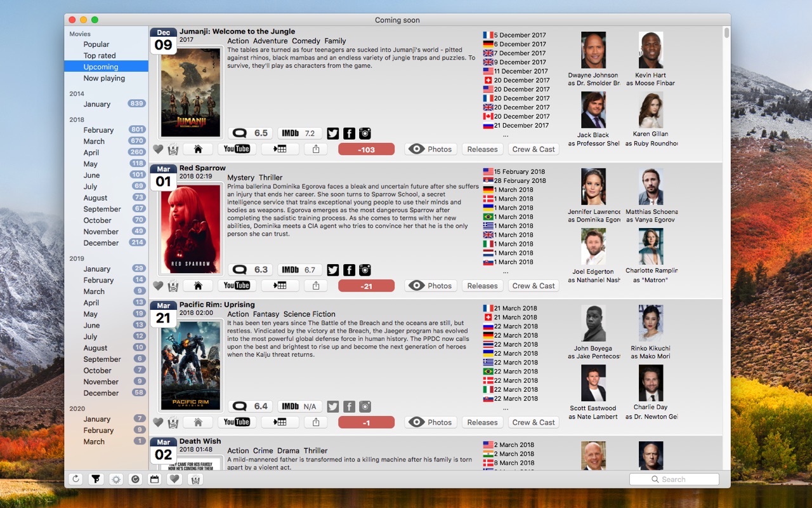Open Jumanji's Facebook page
Image resolution: width=812 pixels, height=508 pixels.
coord(349,133)
